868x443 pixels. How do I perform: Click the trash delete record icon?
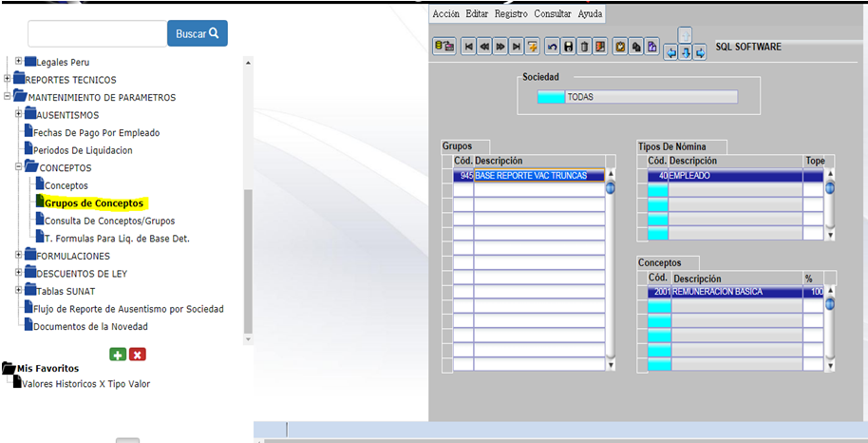click(x=584, y=46)
